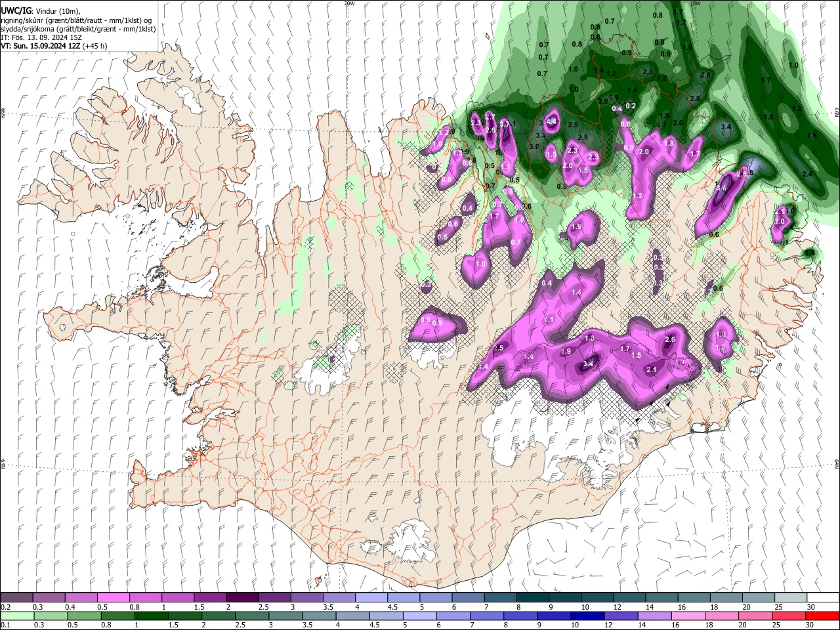This screenshot has width=840, height=630.
Task: Pick the red 30 swatch in rain scale
Action: [823, 616]
